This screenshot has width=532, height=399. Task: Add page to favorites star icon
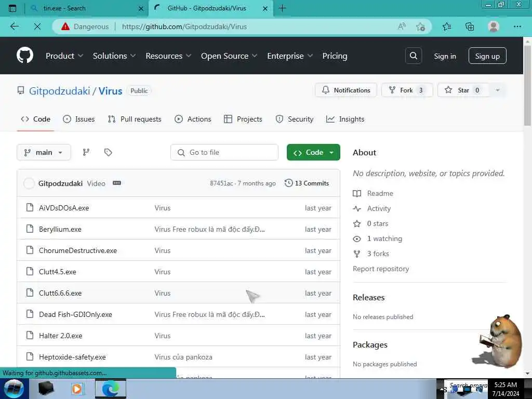tap(421, 26)
